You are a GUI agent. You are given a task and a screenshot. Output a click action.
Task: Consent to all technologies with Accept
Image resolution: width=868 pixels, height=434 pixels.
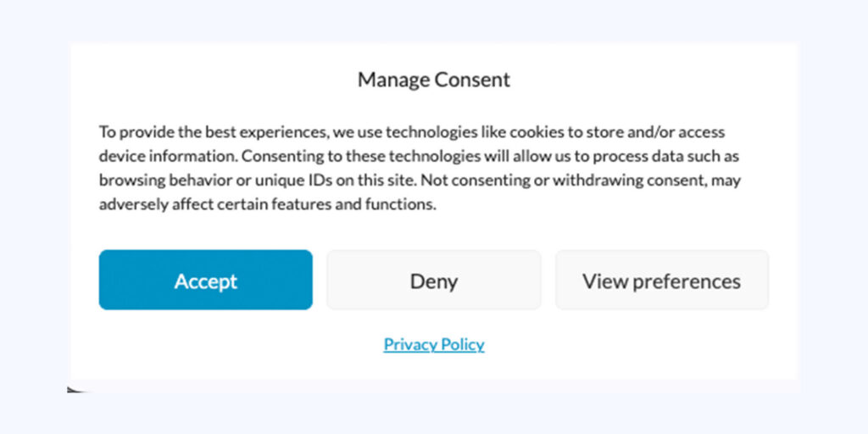pos(205,280)
